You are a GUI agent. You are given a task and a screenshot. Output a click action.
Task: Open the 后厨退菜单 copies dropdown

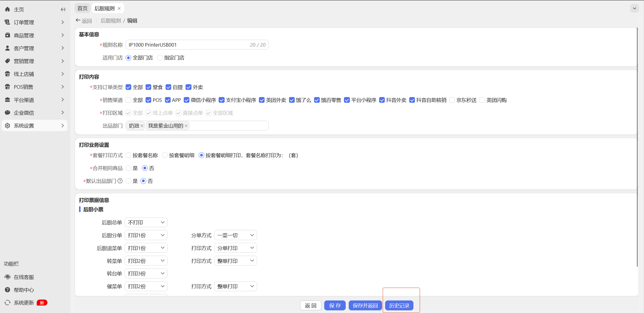146,248
